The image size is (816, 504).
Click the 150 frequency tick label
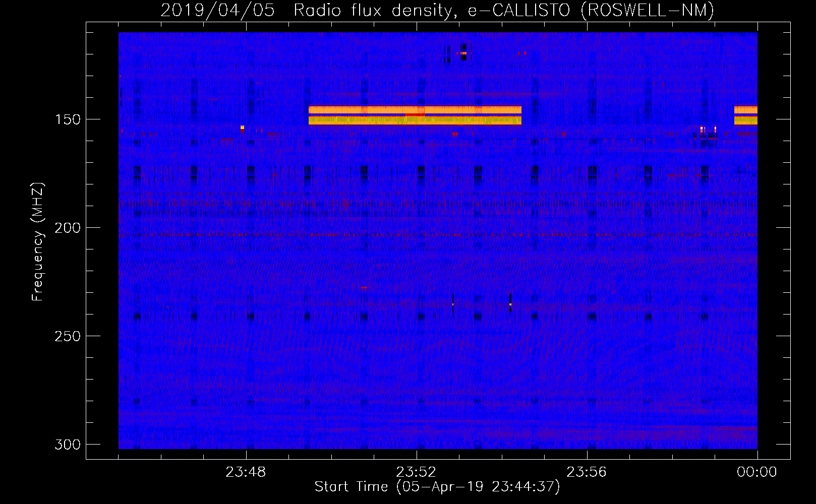click(x=68, y=119)
